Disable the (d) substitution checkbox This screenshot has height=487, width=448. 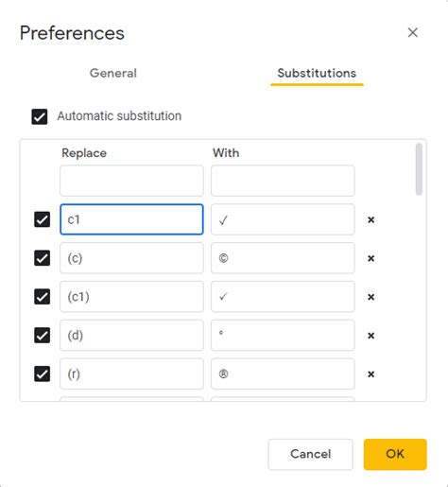42,336
